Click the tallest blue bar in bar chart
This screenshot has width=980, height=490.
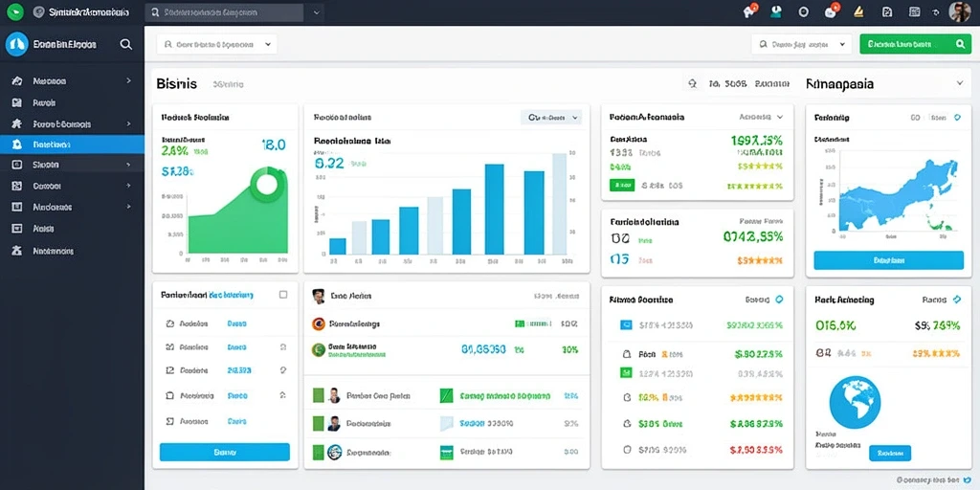point(495,210)
